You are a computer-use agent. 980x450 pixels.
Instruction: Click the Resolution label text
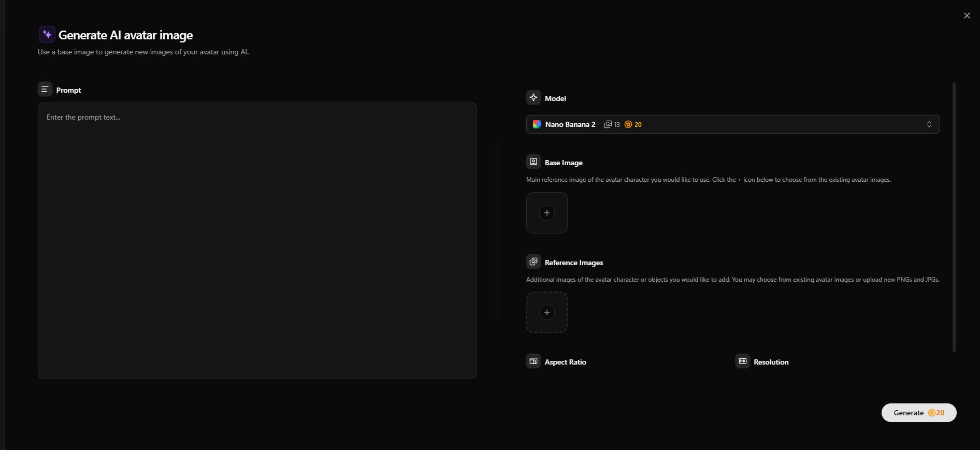coord(771,362)
